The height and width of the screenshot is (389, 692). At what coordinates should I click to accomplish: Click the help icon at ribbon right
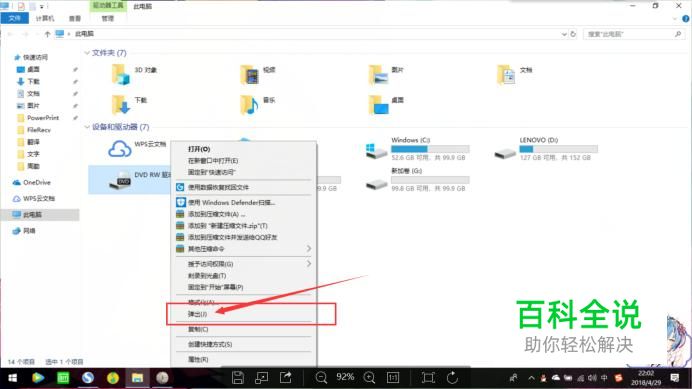[x=685, y=19]
